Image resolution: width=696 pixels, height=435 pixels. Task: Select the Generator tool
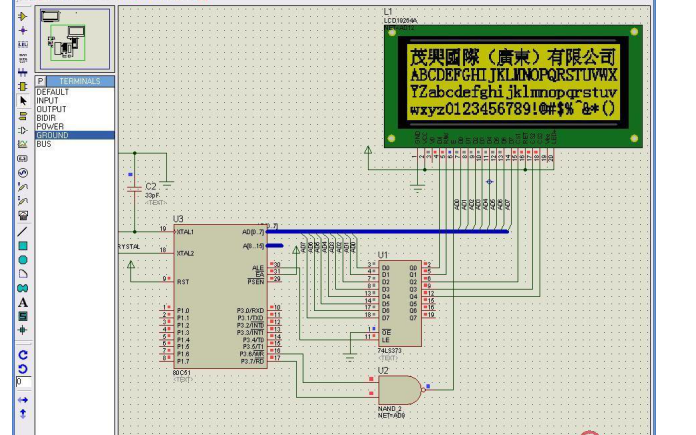pos(23,173)
